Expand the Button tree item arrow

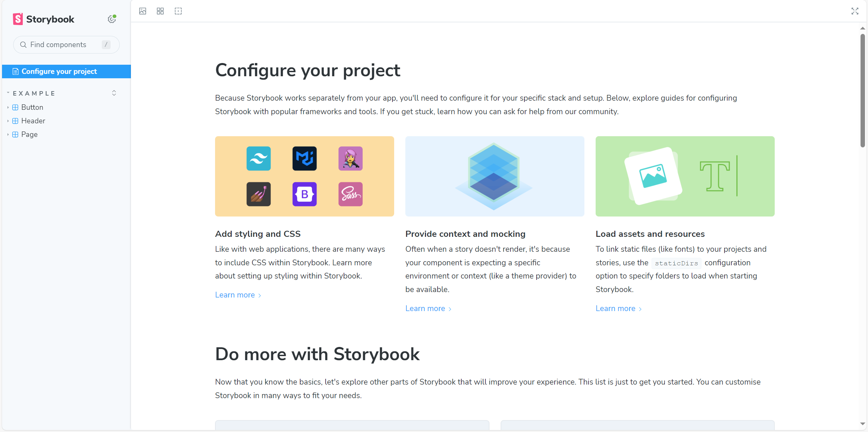(x=8, y=107)
